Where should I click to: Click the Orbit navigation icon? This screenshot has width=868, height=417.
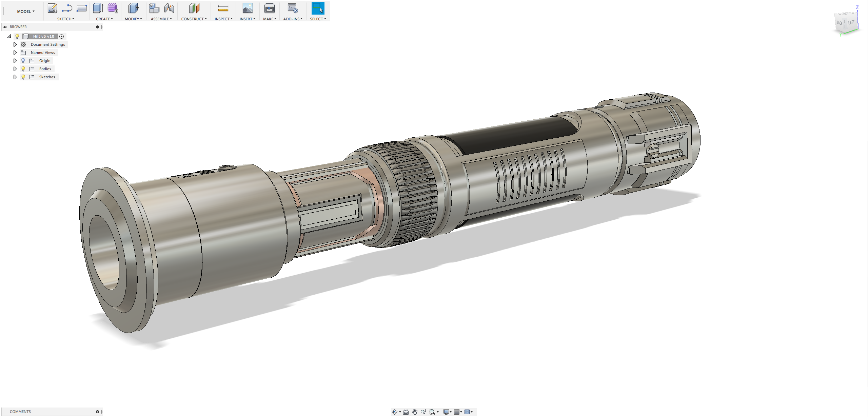pos(395,412)
